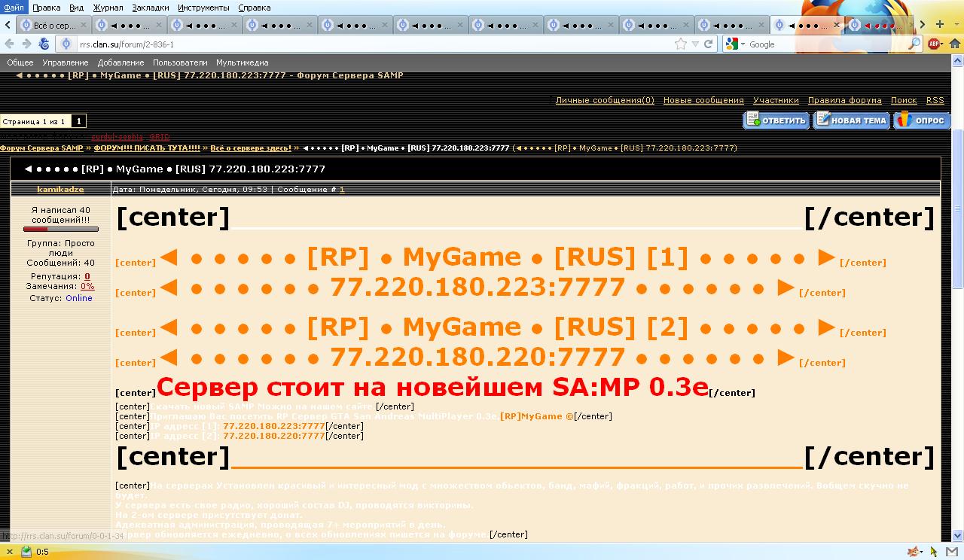The image size is (964, 560).
Task: Click the Новая тема button
Action: click(851, 120)
